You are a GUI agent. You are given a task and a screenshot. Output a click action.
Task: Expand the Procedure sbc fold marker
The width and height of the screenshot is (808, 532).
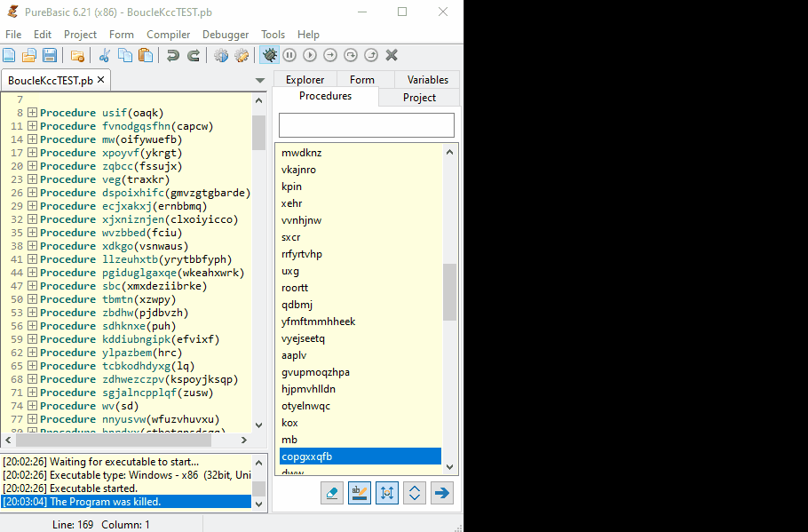coord(32,286)
